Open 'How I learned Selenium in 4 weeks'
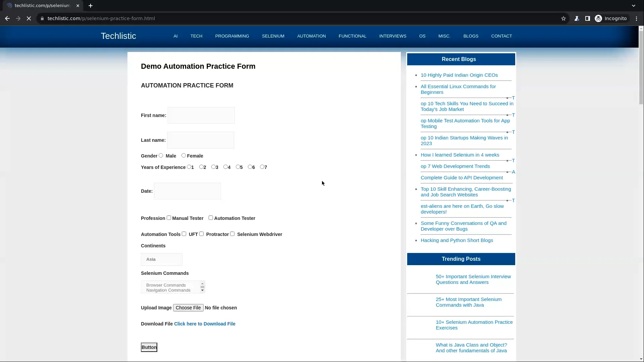 tap(460, 155)
